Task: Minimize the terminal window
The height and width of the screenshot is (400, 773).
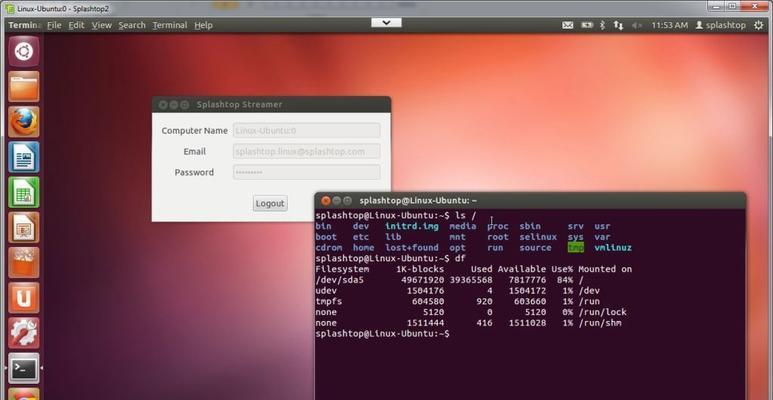Action: pos(337,201)
